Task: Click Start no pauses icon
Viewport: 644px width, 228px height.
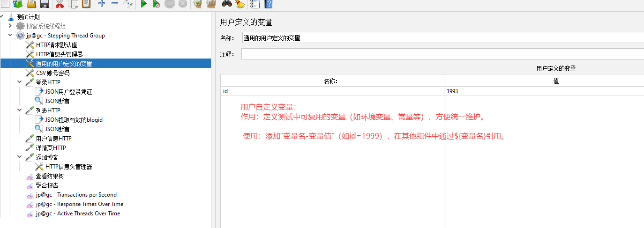Action: 157,4
